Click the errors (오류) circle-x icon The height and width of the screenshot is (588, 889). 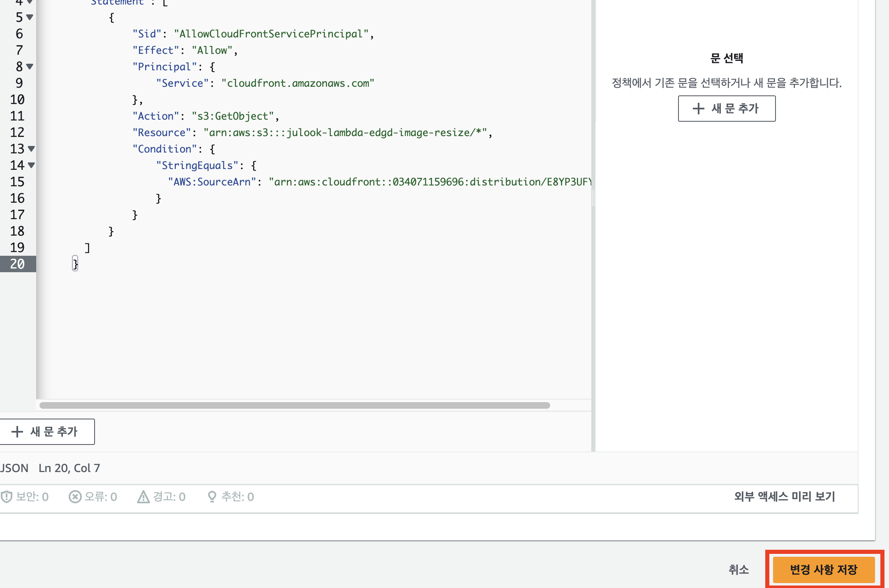click(75, 497)
